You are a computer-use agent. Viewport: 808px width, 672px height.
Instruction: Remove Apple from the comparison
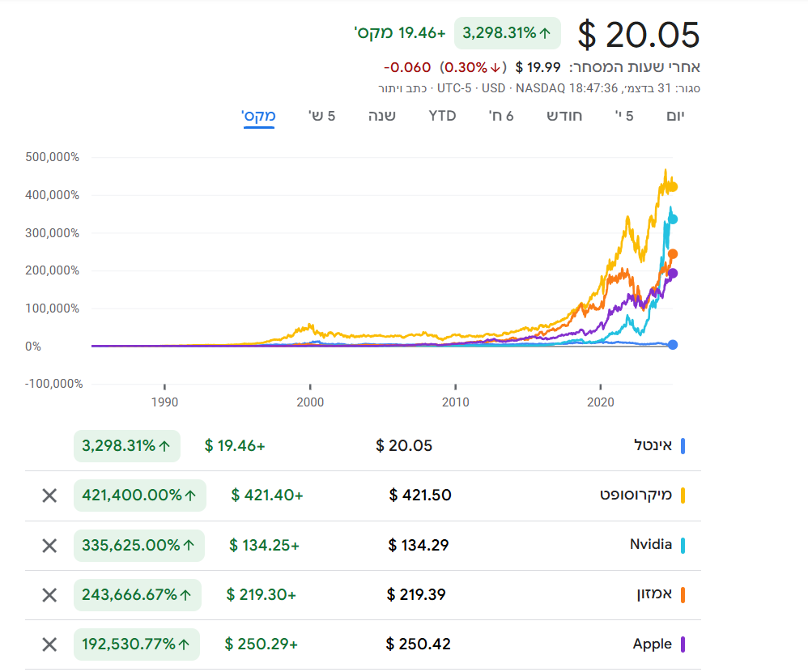tap(49, 644)
